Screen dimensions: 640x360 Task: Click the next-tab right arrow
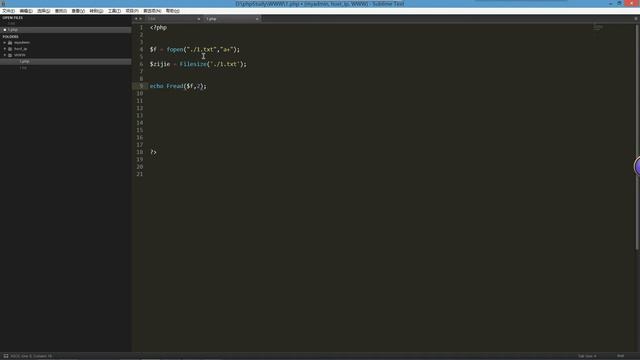pos(141,19)
